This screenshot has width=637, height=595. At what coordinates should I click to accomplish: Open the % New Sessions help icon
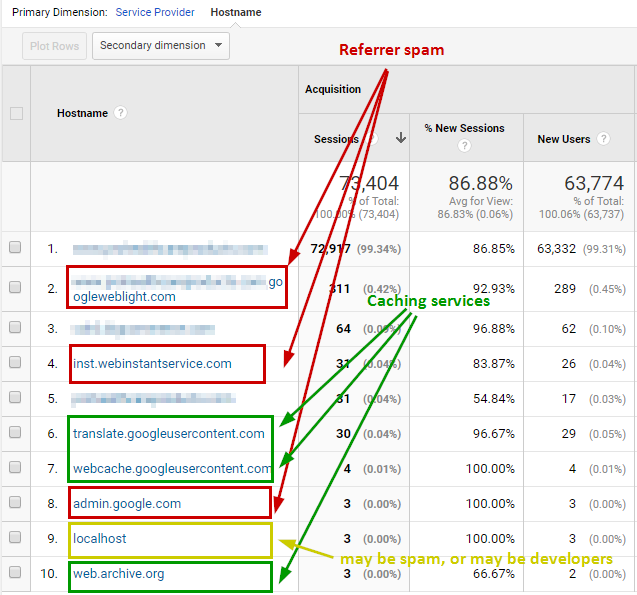click(x=464, y=145)
